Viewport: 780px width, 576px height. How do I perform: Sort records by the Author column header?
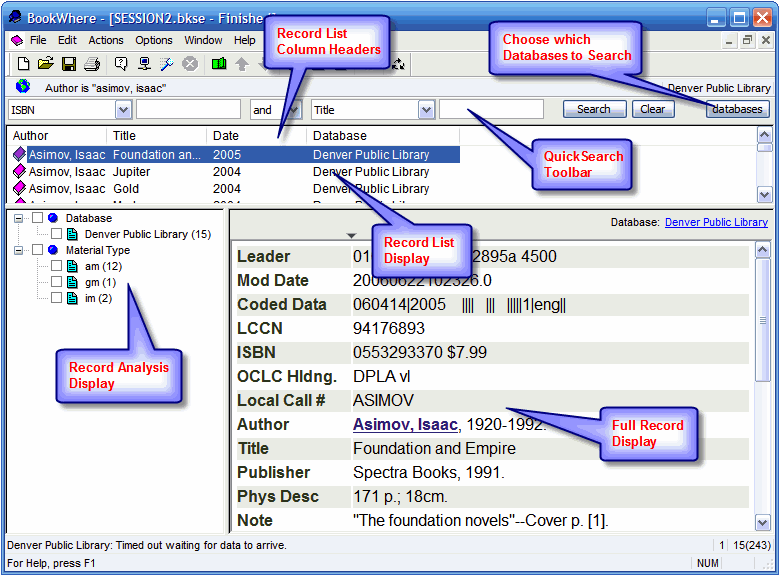57,135
